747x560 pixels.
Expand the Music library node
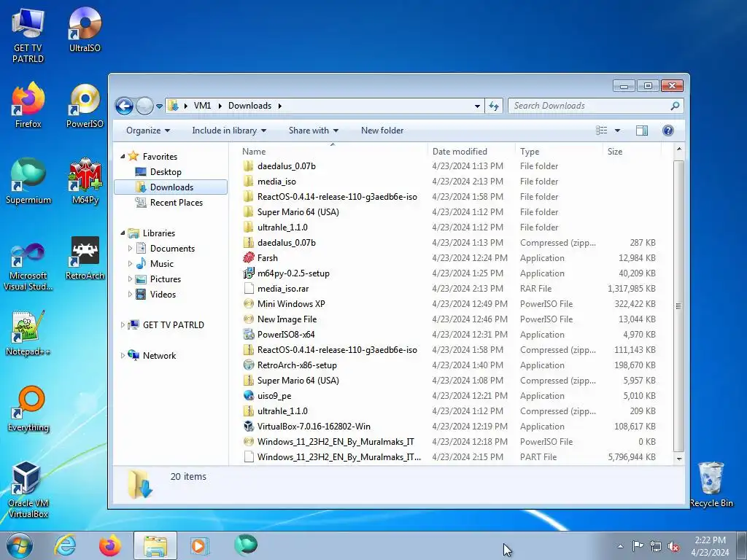point(130,264)
